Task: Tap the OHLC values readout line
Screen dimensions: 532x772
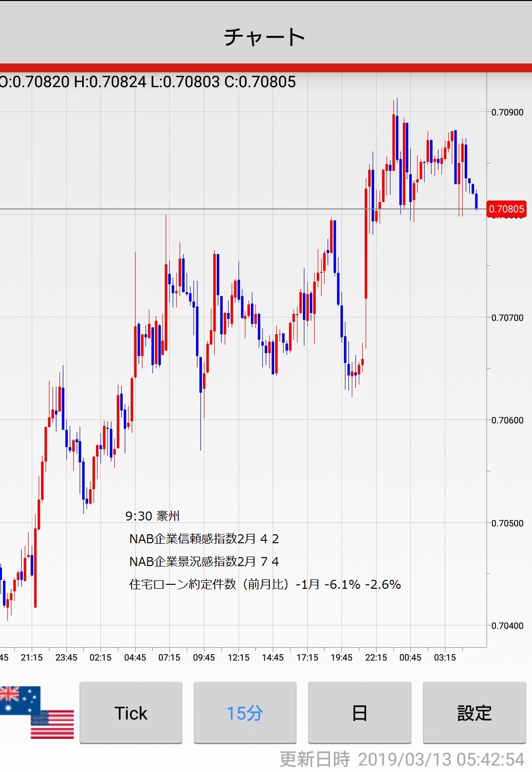Action: click(x=148, y=82)
